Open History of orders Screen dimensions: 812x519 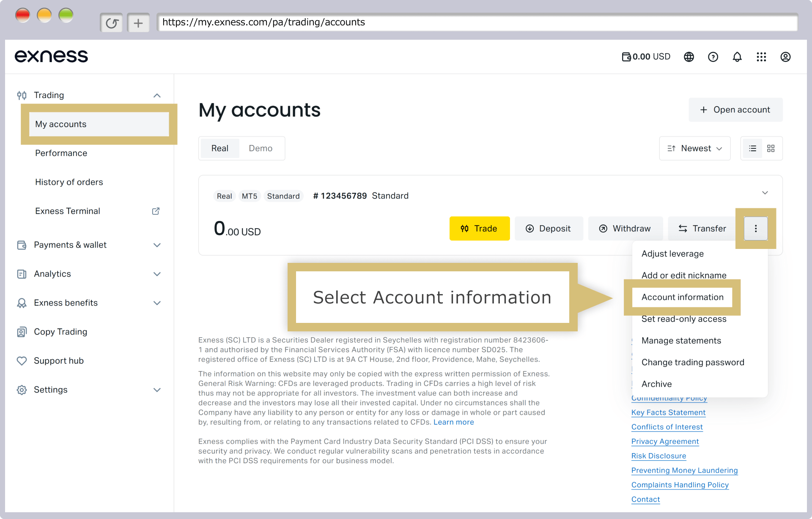click(x=69, y=182)
